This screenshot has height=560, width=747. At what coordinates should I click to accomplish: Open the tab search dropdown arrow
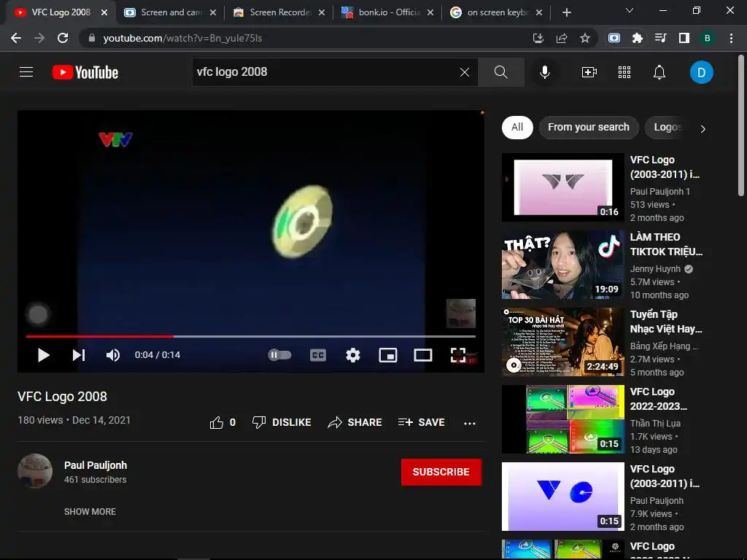pos(630,10)
